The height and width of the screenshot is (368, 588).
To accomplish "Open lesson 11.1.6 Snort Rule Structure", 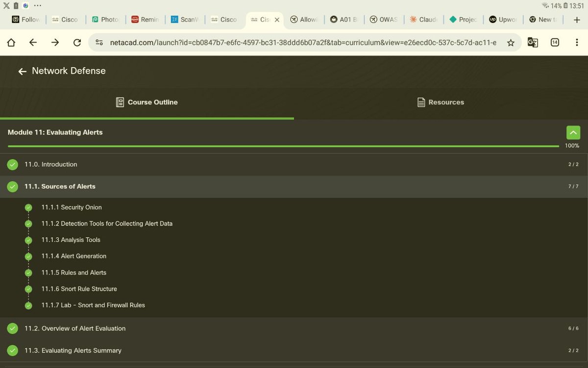I will pos(79,289).
